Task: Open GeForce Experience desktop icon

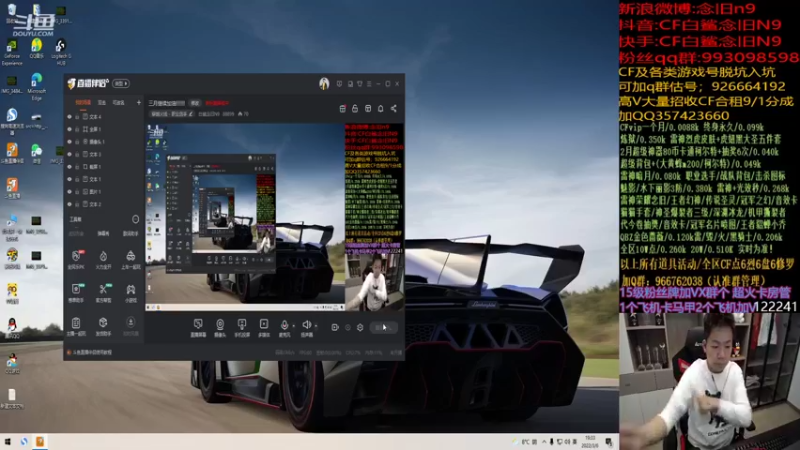Action: tap(12, 53)
